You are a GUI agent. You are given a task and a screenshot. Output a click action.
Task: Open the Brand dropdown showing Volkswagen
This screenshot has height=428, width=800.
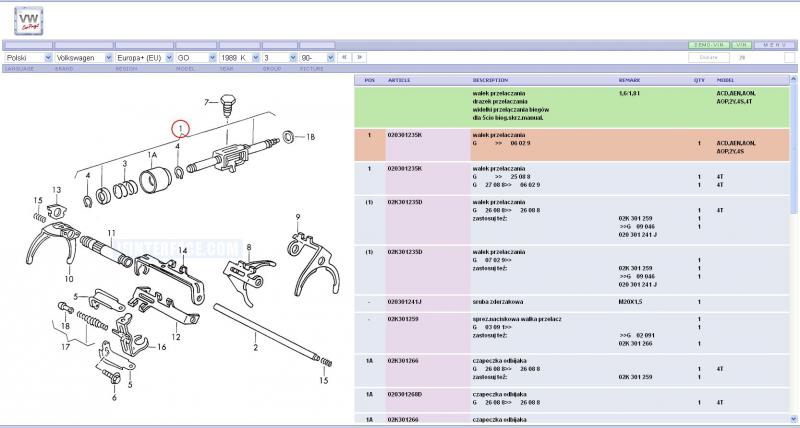tap(84, 58)
